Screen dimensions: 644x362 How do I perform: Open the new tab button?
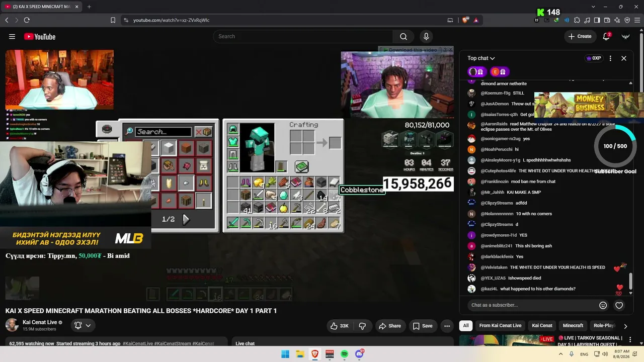click(89, 7)
